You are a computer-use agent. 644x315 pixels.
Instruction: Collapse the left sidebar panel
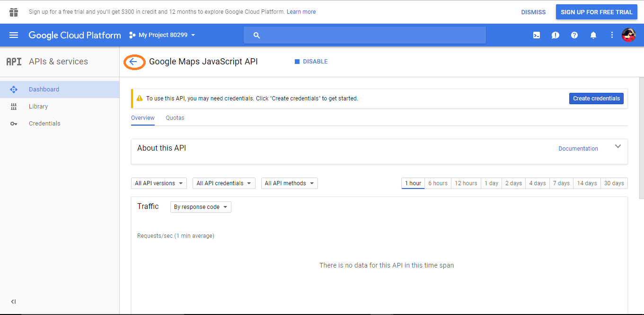click(13, 302)
